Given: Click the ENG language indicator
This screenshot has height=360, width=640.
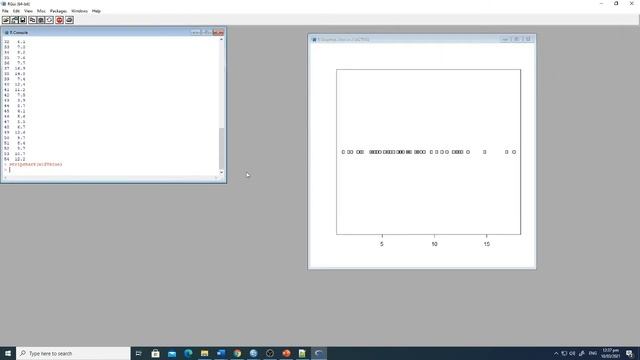Looking at the screenshot, I should click(593, 353).
